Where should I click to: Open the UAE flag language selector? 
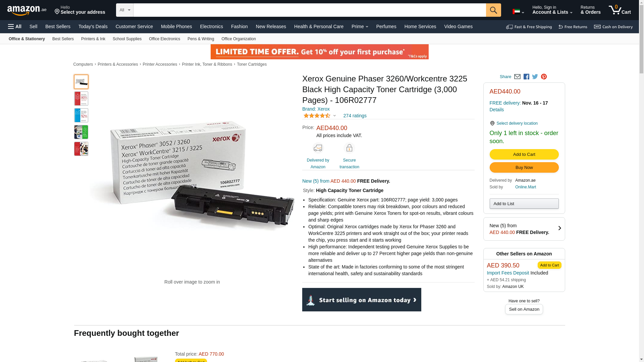click(x=518, y=12)
